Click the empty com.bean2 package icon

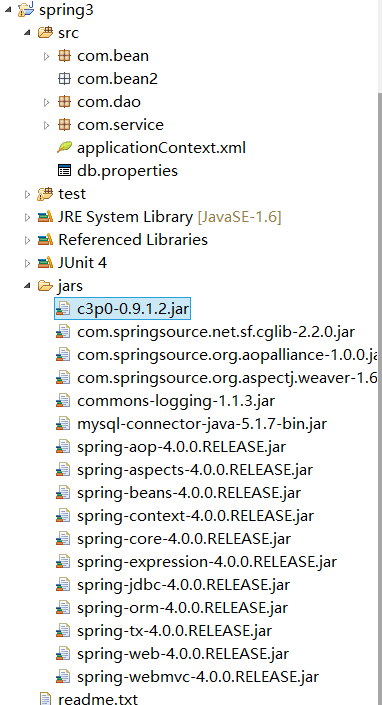[64, 79]
